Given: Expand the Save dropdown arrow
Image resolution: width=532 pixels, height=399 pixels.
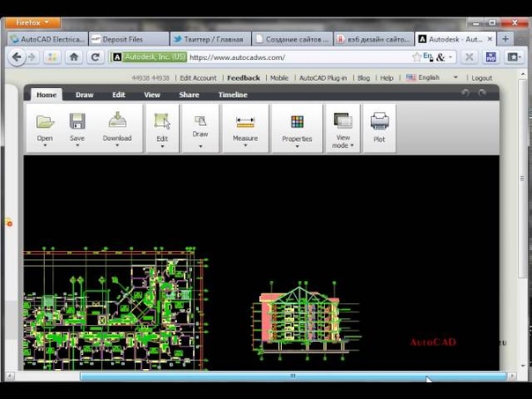Looking at the screenshot, I should [x=78, y=145].
